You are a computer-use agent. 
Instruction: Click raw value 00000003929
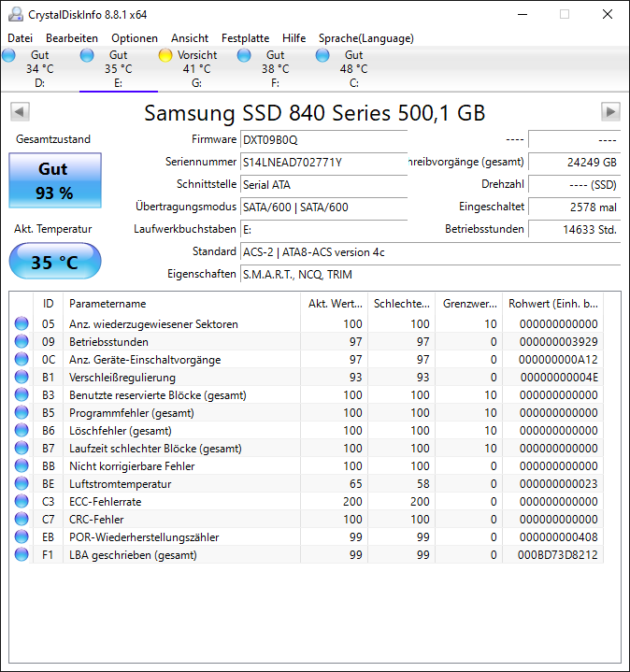click(x=558, y=341)
